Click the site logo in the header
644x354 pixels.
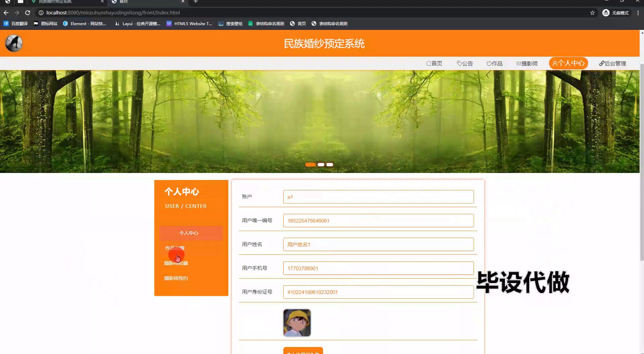14,43
